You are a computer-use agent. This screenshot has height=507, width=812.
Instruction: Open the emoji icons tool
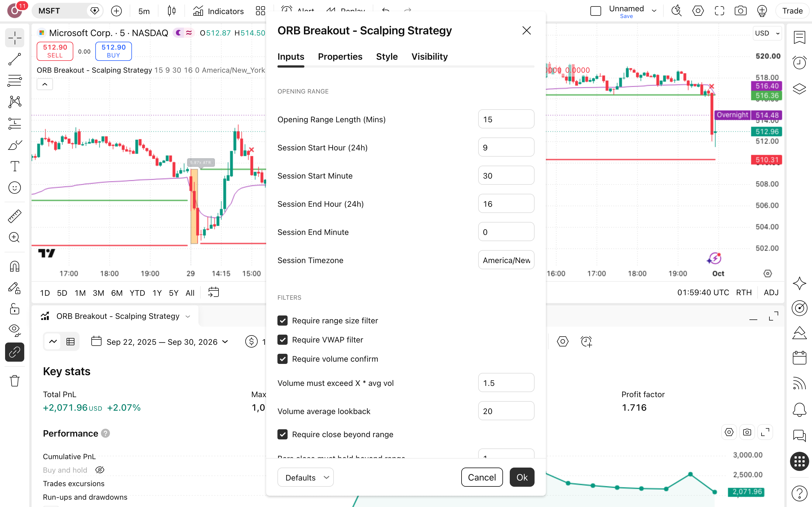[x=14, y=187]
